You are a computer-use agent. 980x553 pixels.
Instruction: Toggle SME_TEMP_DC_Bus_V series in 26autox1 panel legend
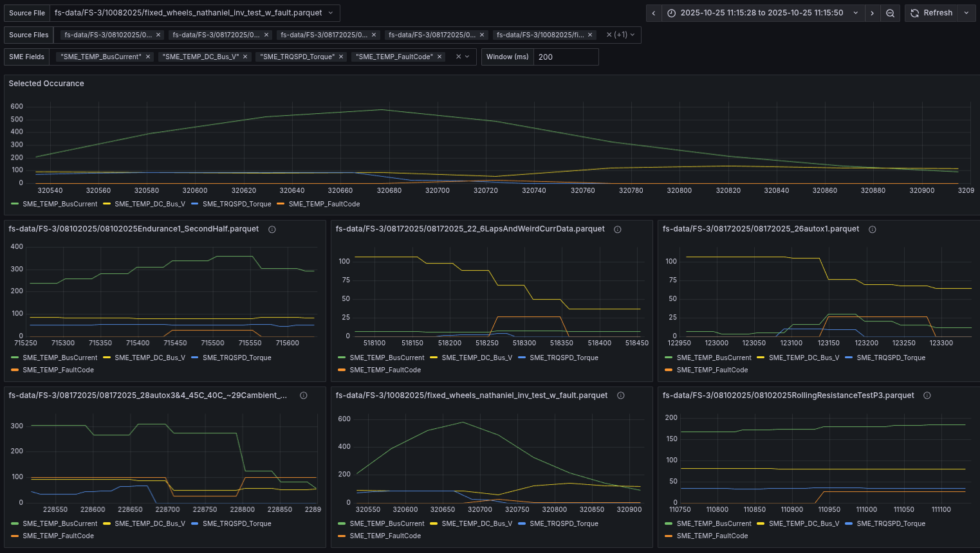(803, 358)
